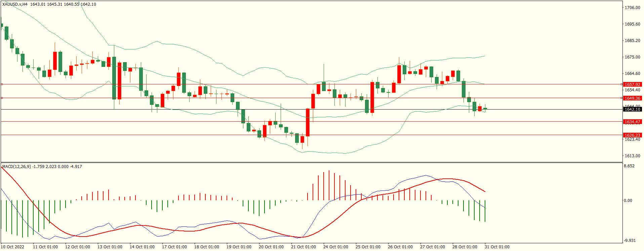This screenshot has width=644, height=251.
Task: Click the black 1642.10 current price label
Action: coord(632,110)
